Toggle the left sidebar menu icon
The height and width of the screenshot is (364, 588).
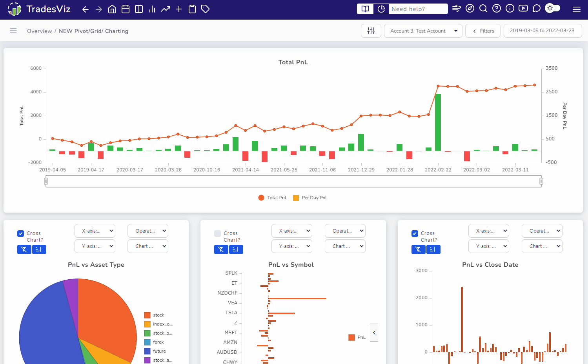13,30
